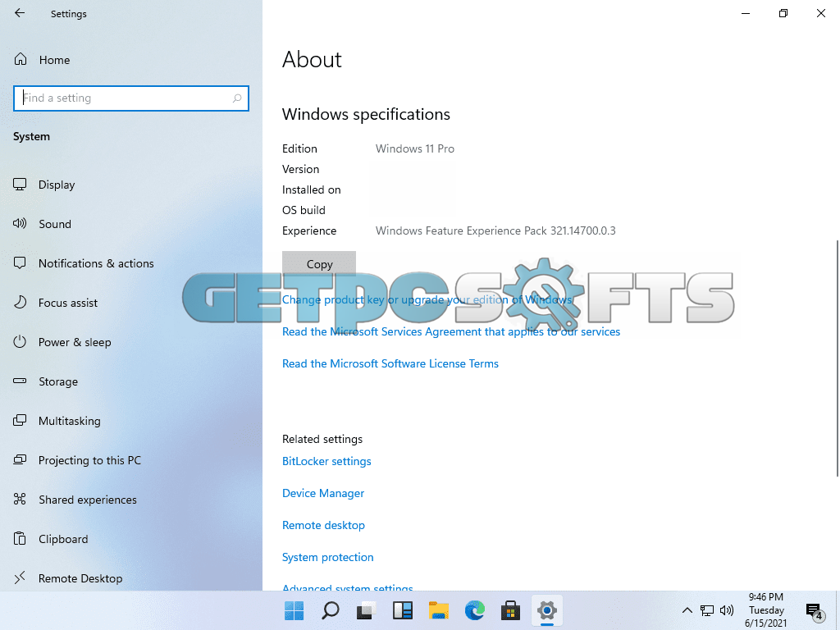Click the Settings gear in taskbar

(547, 610)
